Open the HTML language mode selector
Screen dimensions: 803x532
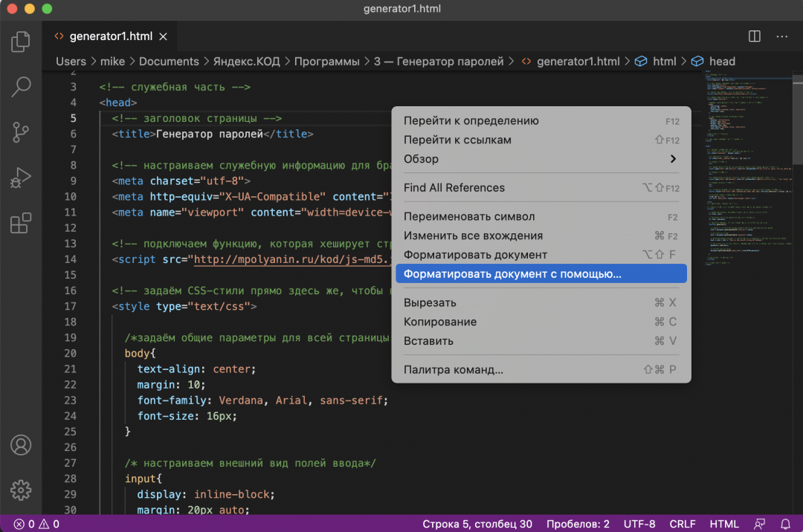(723, 524)
